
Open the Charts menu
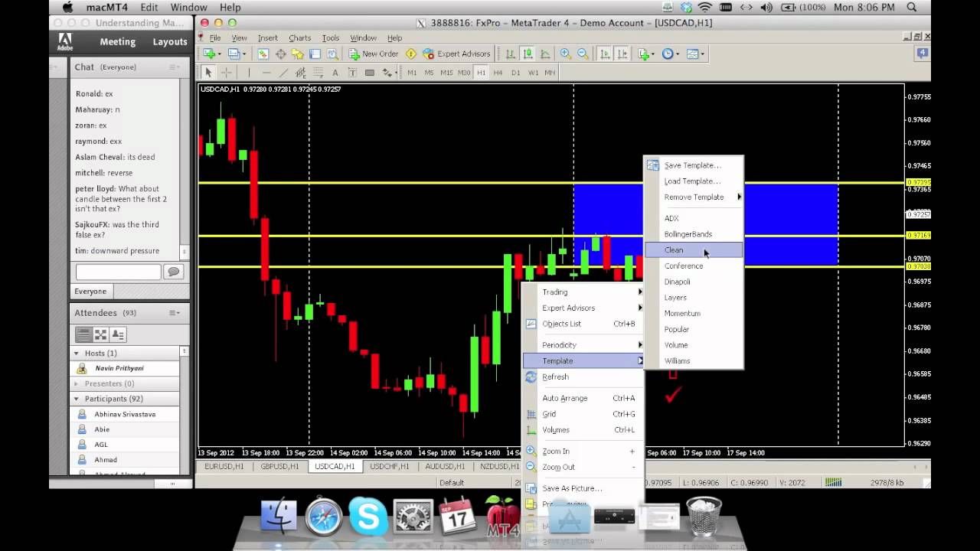point(299,37)
